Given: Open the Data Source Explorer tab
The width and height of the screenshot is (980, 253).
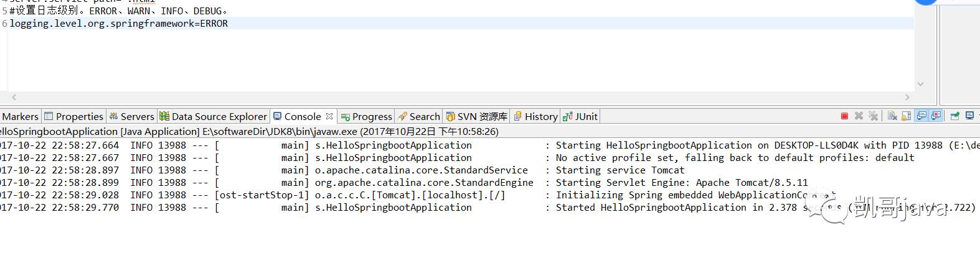Looking at the screenshot, I should coord(213,116).
